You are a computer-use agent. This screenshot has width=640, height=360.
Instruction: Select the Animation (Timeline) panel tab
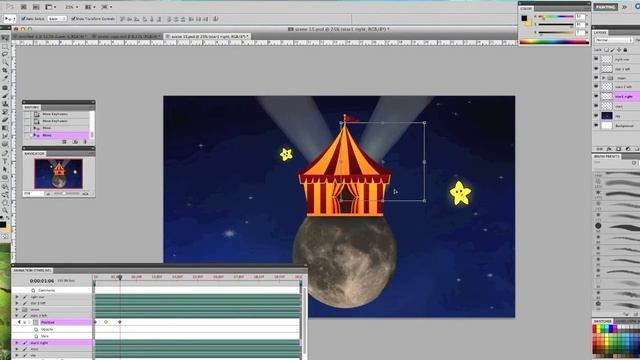click(x=32, y=271)
